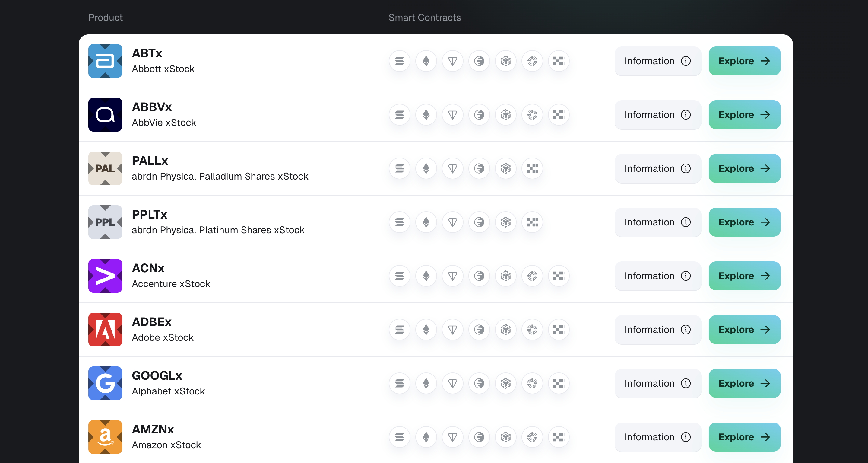Image resolution: width=868 pixels, height=463 pixels.
Task: Click the Adobe logo thumbnail
Action: [x=105, y=330]
